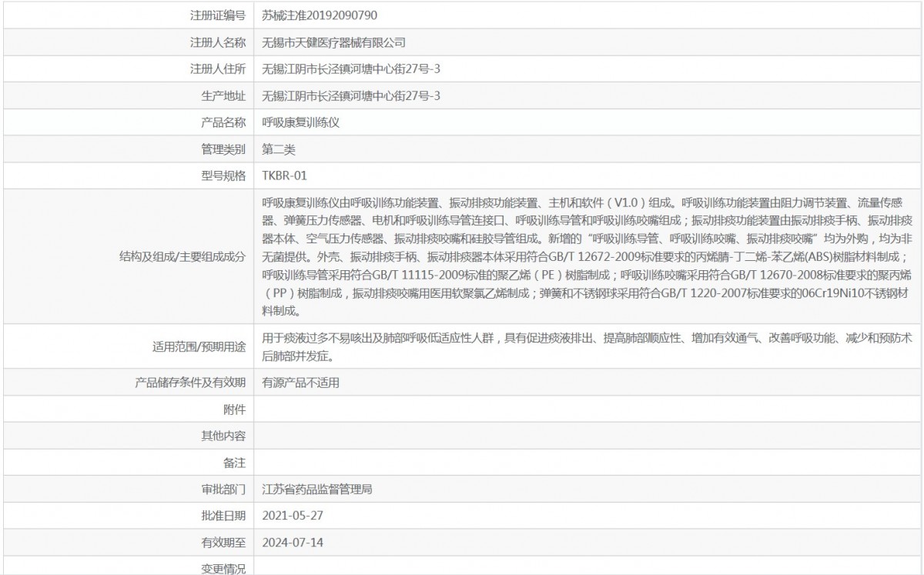Select the address value in the '注册人住所' row
The image size is (924, 575).
(x=351, y=69)
